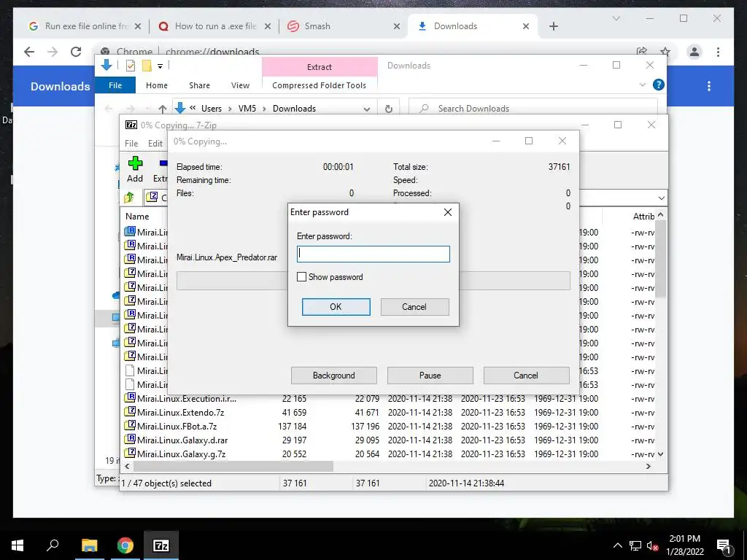This screenshot has width=747, height=560.
Task: Click the Mirai.Linux.Extendo.7z archive icon
Action: point(130,411)
